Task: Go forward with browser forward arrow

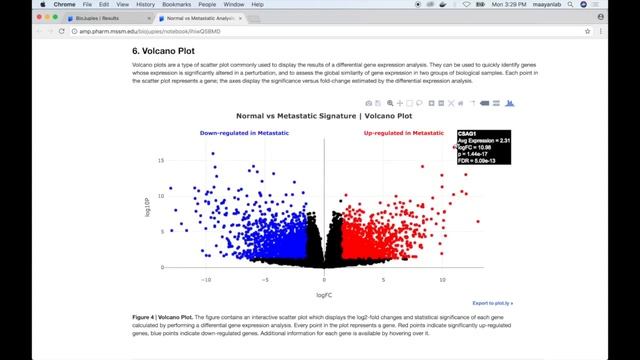Action: (x=50, y=31)
